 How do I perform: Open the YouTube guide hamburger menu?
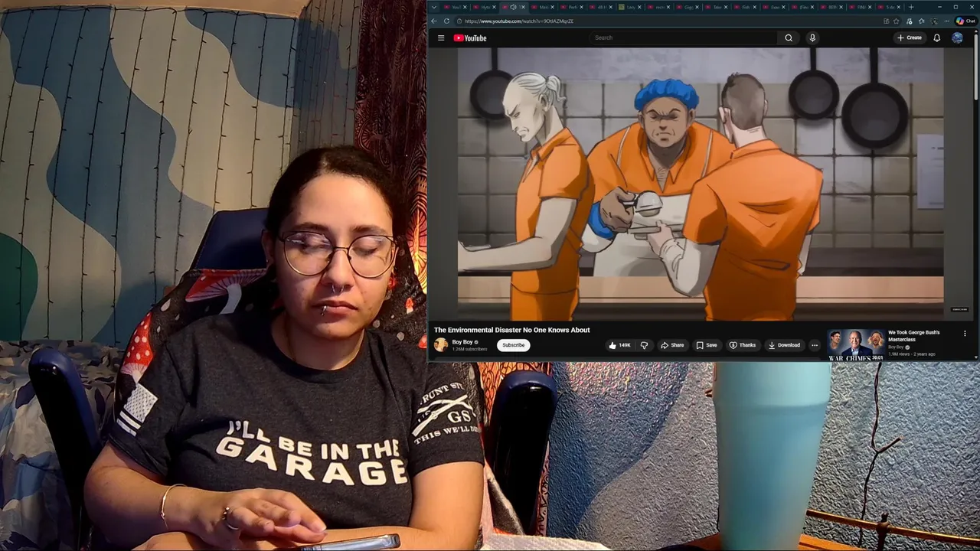[441, 37]
